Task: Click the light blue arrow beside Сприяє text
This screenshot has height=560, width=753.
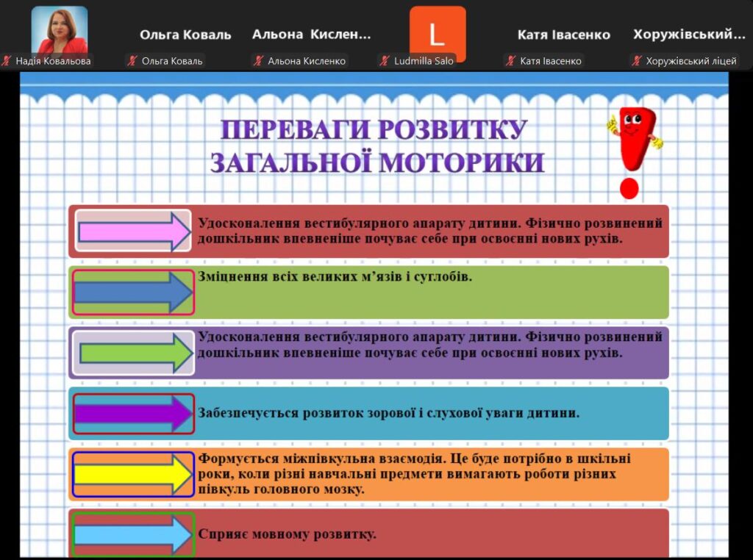Action: [x=133, y=534]
